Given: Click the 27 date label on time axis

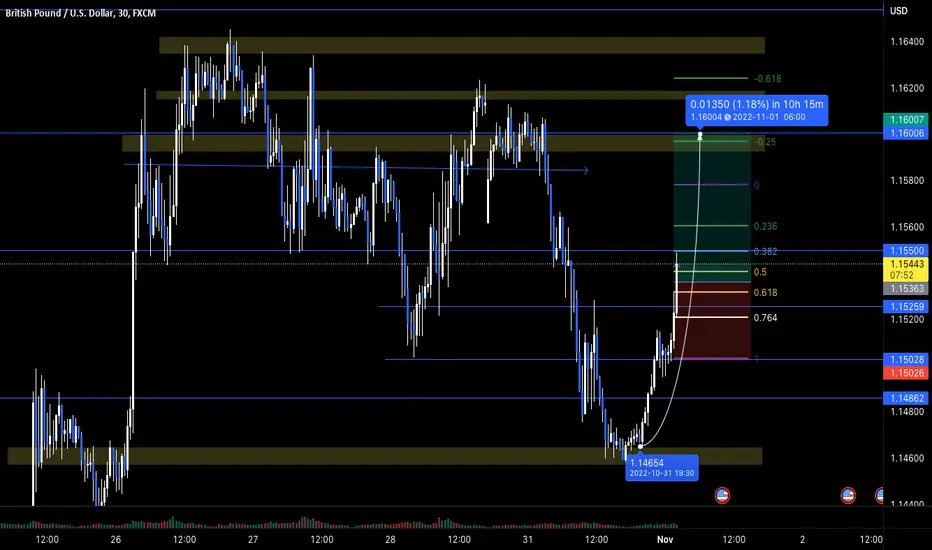Looking at the screenshot, I should (x=253, y=539).
